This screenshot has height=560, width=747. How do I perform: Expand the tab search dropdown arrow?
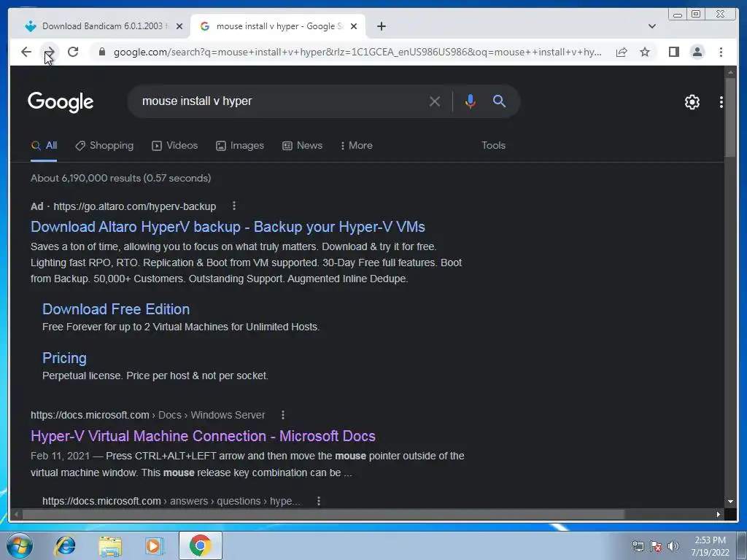pyautogui.click(x=651, y=26)
